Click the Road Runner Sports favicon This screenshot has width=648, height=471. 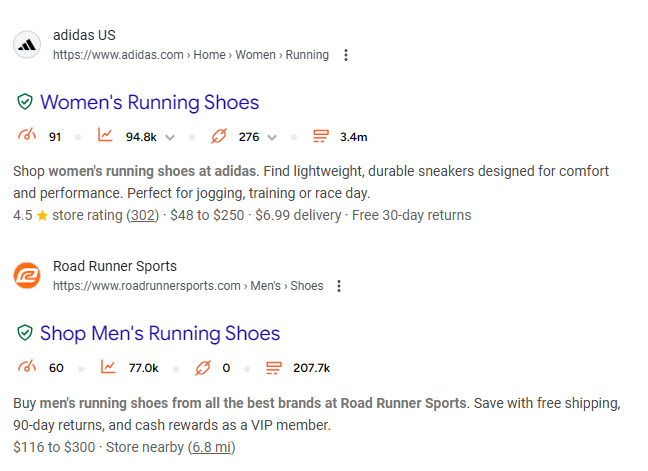coord(27,276)
